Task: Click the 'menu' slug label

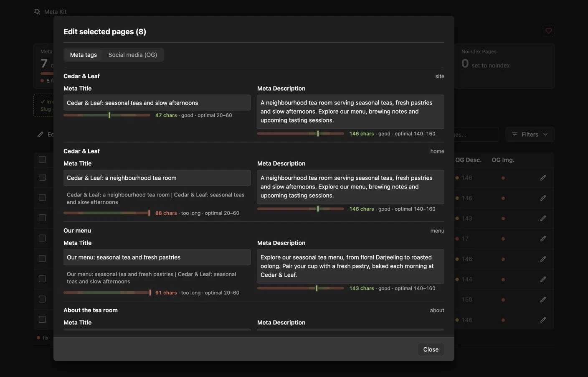Action: (x=437, y=231)
